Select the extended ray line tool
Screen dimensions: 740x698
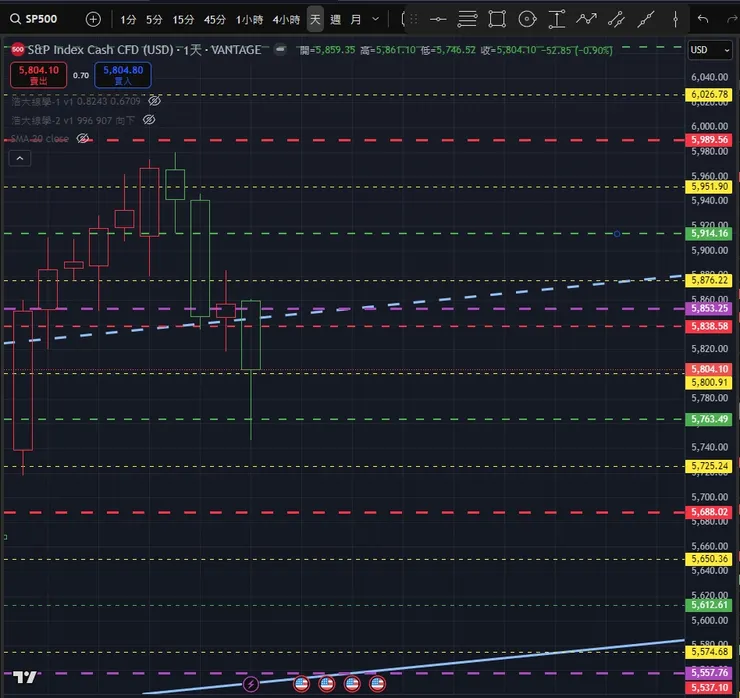(646, 19)
